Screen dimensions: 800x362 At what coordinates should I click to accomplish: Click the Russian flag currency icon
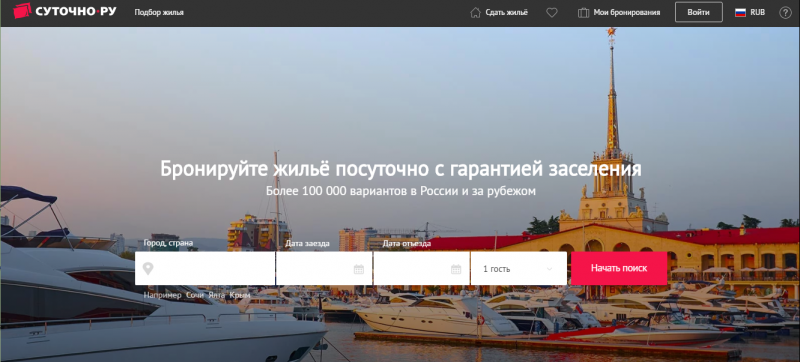[x=740, y=13]
